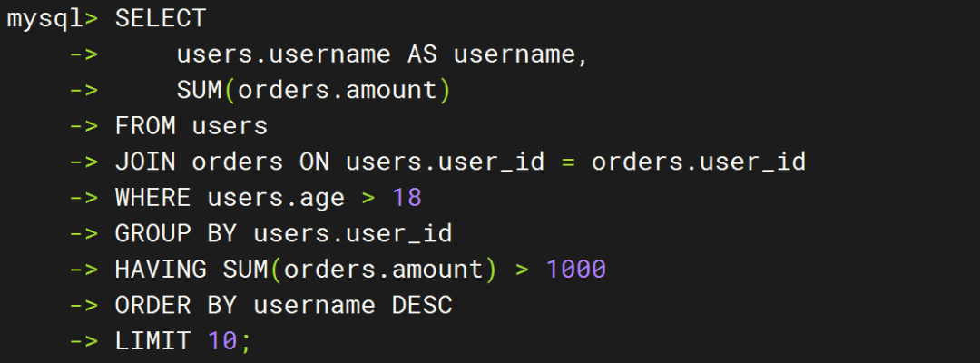
Task: Click the purple number 10 after LIMIT
Action: [221, 341]
